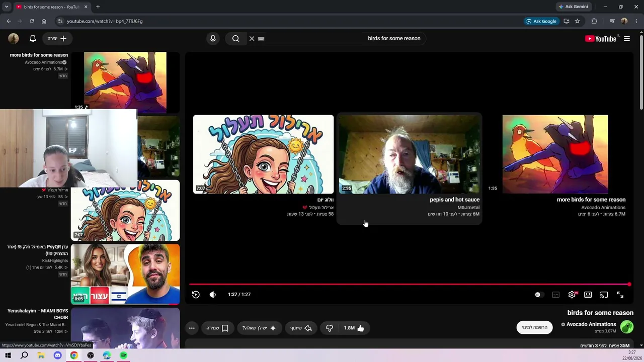Open the browser extensions puzzle icon
This screenshot has width=644, height=362.
point(594,21)
